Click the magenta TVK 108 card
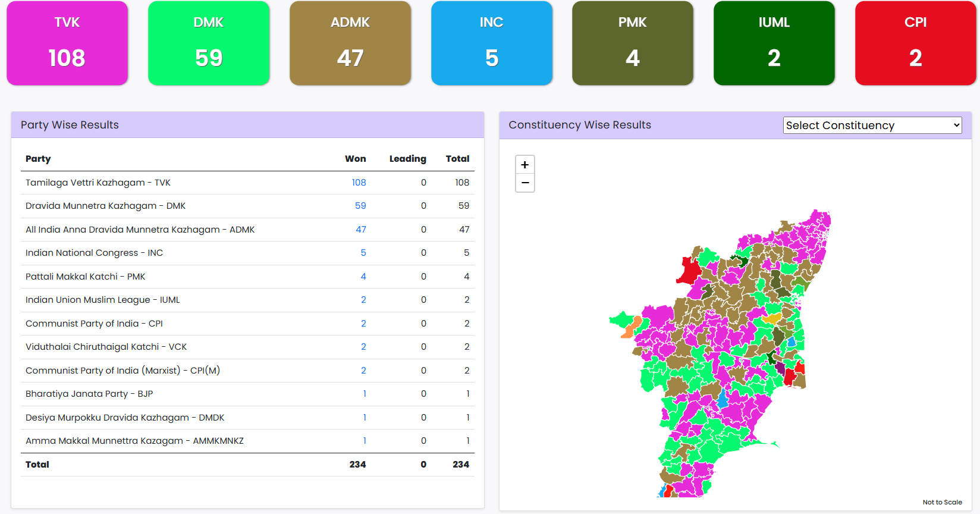Image resolution: width=980 pixels, height=514 pixels. tap(67, 43)
